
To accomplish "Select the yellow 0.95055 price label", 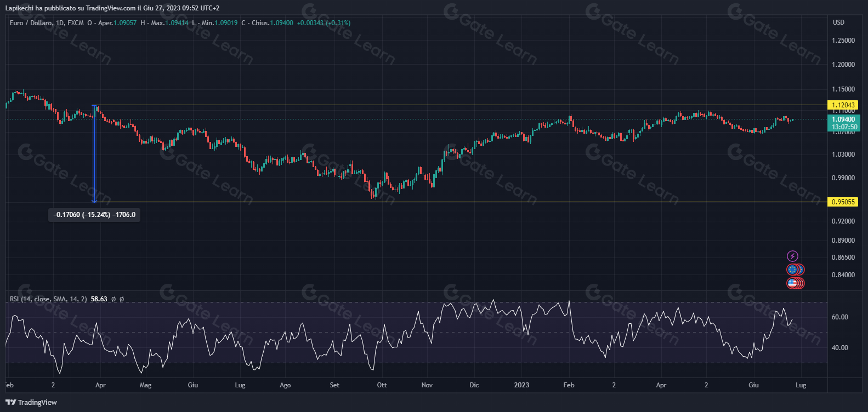I will pos(843,202).
